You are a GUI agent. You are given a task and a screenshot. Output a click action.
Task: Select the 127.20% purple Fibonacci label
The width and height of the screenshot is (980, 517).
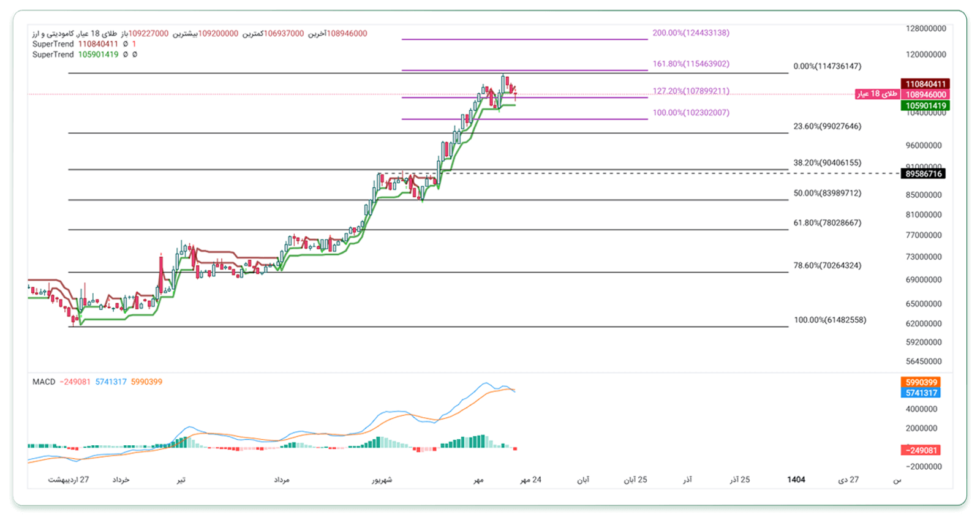[690, 91]
